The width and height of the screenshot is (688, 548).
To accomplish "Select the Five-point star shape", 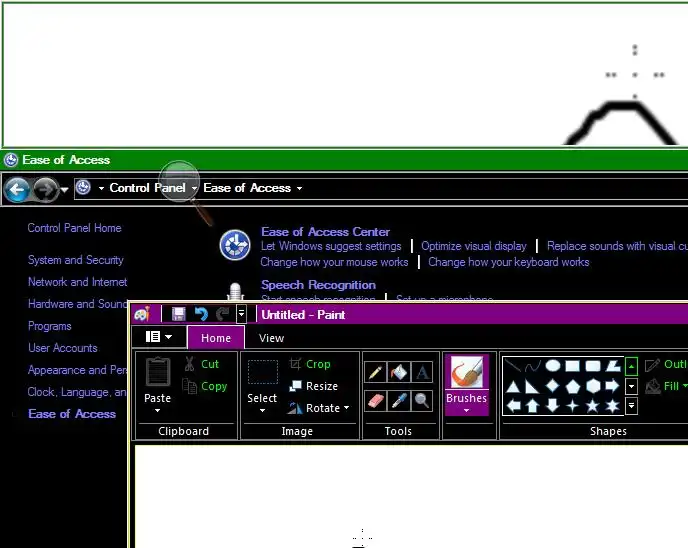I will 593,406.
